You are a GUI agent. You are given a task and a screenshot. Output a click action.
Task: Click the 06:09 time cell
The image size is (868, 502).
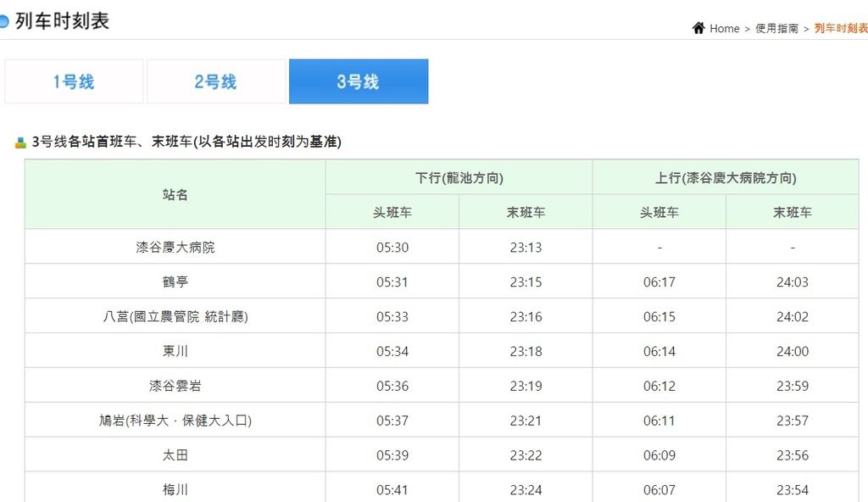pyautogui.click(x=659, y=455)
